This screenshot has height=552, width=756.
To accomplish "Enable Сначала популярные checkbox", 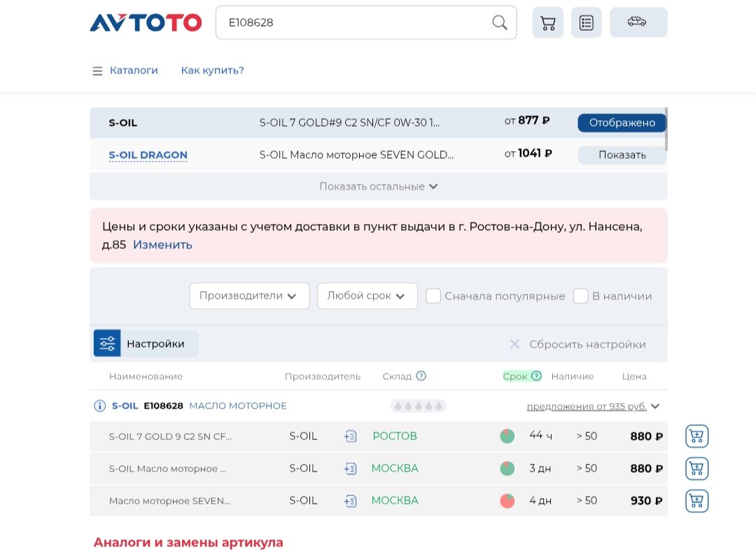I will pyautogui.click(x=433, y=296).
